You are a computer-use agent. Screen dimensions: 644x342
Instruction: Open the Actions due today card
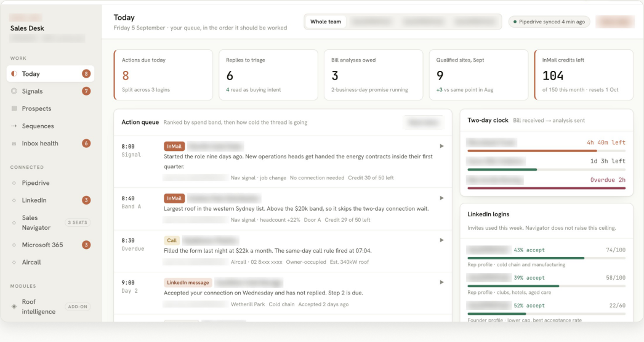[163, 75]
